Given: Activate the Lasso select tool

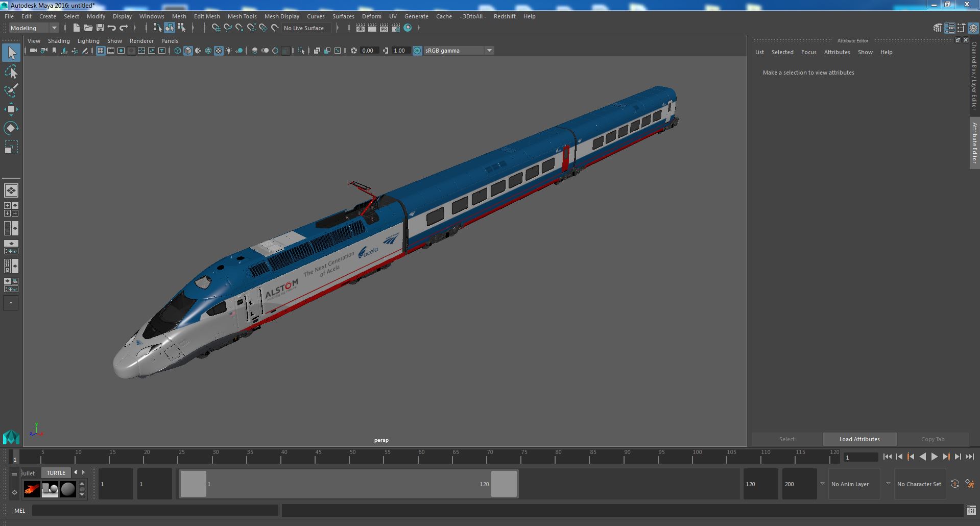Looking at the screenshot, I should tap(11, 72).
